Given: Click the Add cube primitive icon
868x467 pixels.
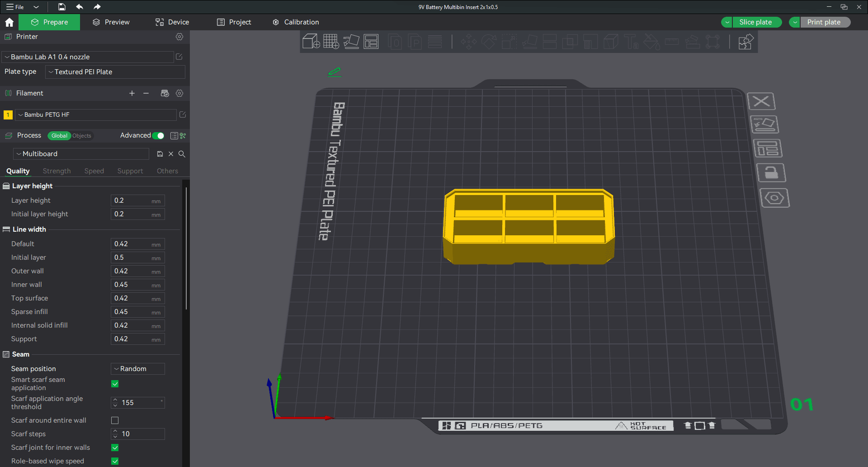Looking at the screenshot, I should [x=311, y=42].
